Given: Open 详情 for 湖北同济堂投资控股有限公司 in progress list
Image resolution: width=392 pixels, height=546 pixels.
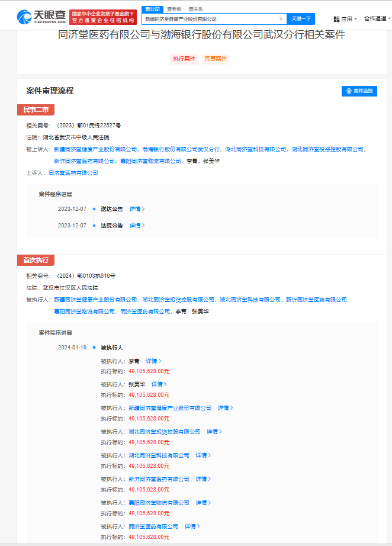Looking at the screenshot, I should pos(214,432).
